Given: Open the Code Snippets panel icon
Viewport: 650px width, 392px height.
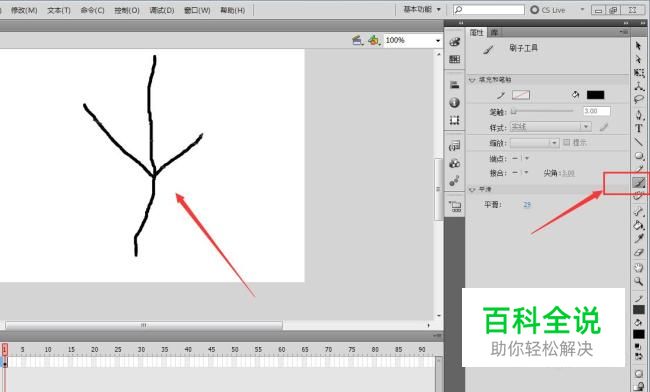Looking at the screenshot, I should [455, 145].
